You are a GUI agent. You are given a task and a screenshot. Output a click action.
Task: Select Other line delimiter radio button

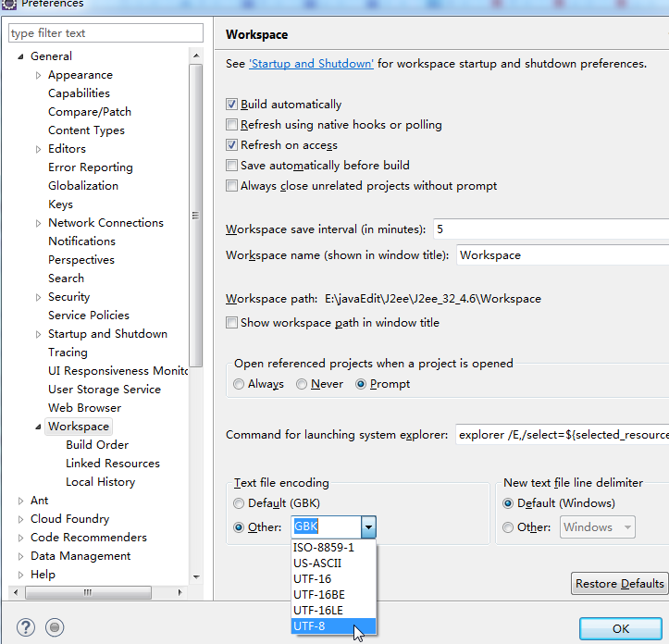(508, 527)
